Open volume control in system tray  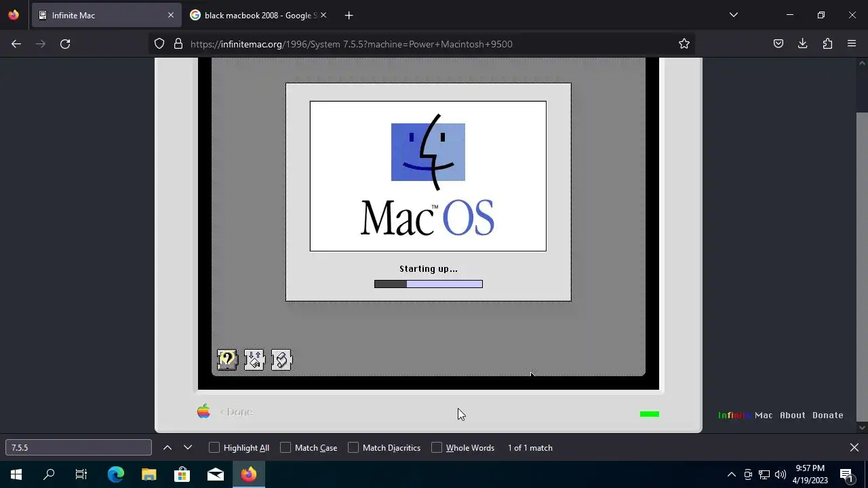[781, 474]
